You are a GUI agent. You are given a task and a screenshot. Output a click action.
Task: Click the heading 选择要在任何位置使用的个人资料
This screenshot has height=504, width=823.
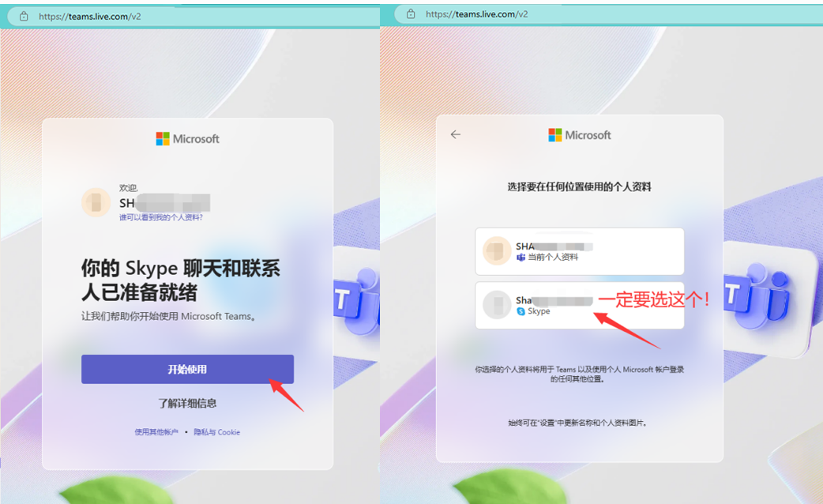[x=580, y=187]
